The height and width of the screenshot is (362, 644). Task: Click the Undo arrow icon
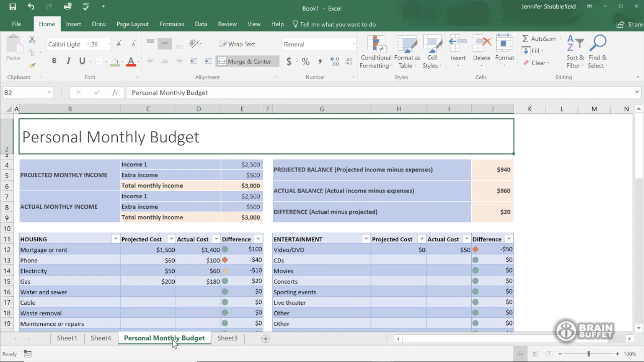[31, 7]
